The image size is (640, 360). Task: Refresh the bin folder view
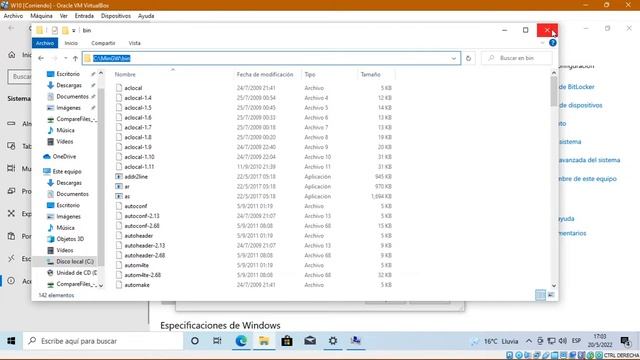pos(469,58)
